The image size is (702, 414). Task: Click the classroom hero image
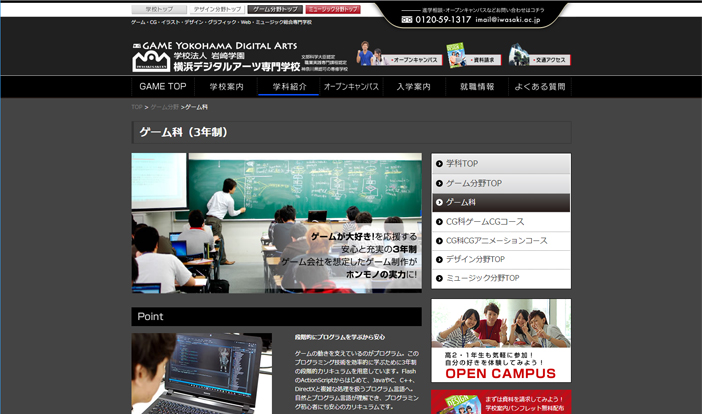pos(276,223)
